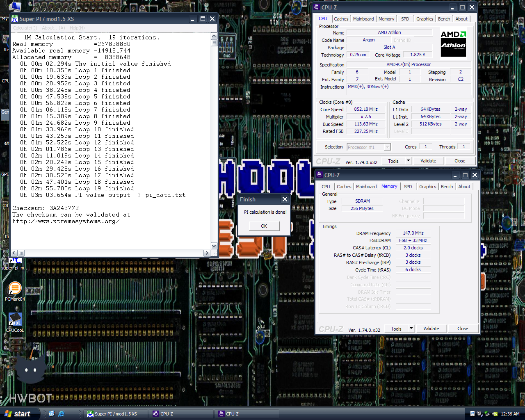Image resolution: width=525 pixels, height=420 pixels.
Task: Click the title bar icon of the CPU-Z window showing the Memory tab
Action: 320,175
